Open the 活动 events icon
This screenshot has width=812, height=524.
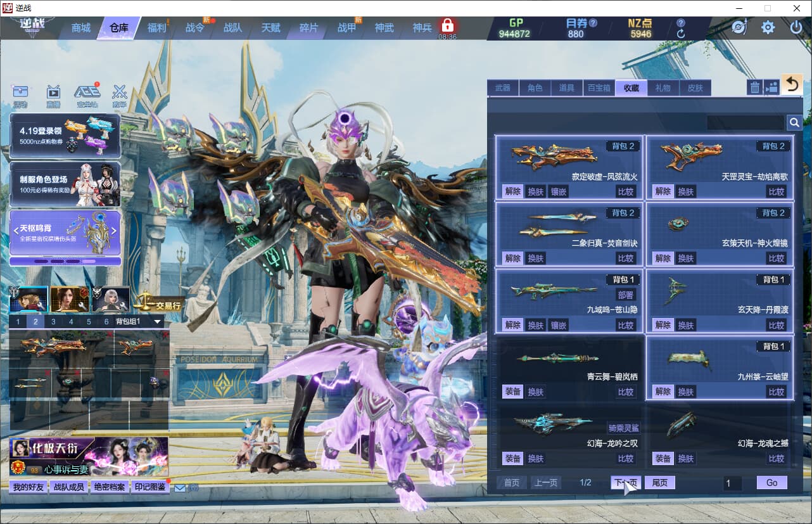(x=20, y=95)
